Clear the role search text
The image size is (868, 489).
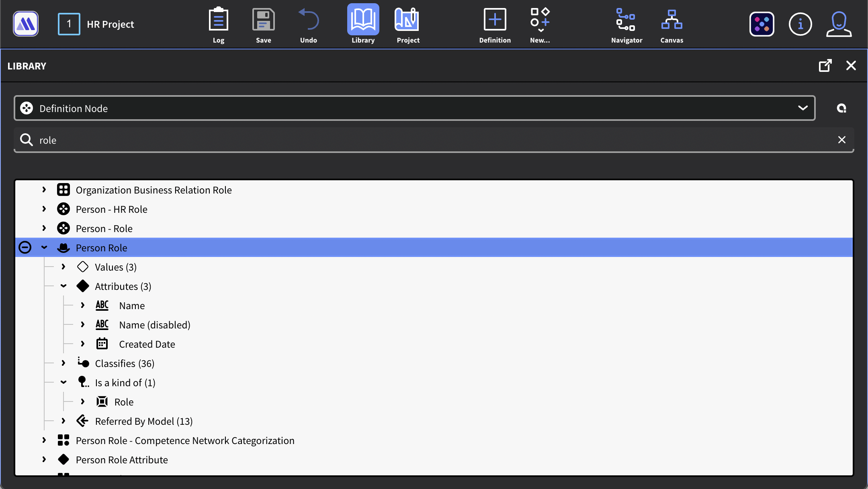coord(841,140)
